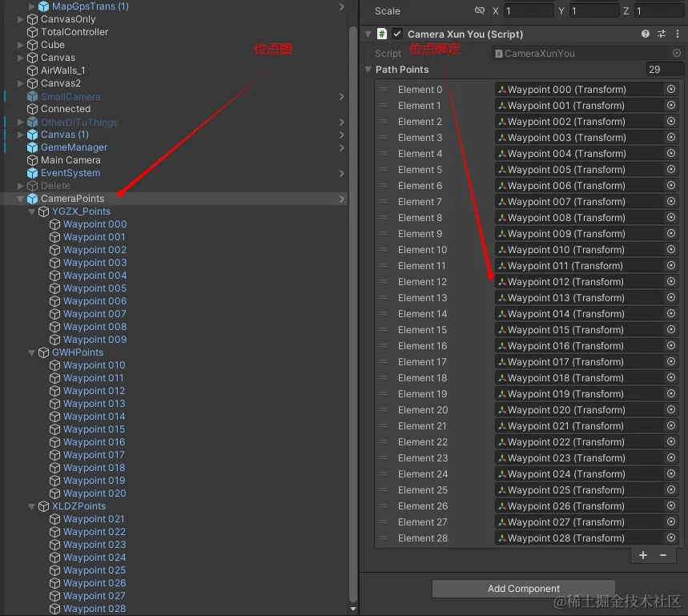Select the TotalController object
688x616 pixels.
pos(74,32)
